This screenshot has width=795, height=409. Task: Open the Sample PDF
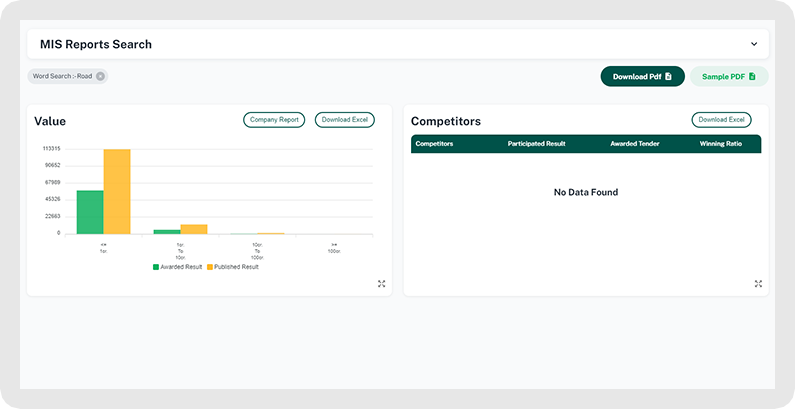[x=729, y=76]
